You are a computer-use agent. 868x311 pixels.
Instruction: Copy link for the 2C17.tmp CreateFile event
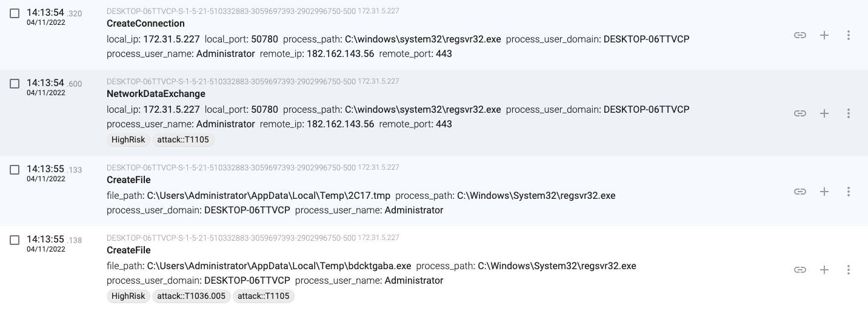pos(800,192)
